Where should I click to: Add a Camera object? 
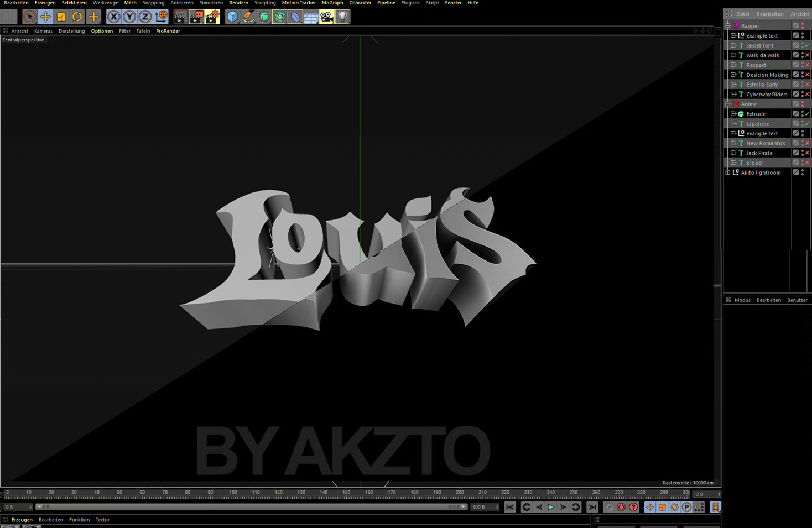(327, 17)
